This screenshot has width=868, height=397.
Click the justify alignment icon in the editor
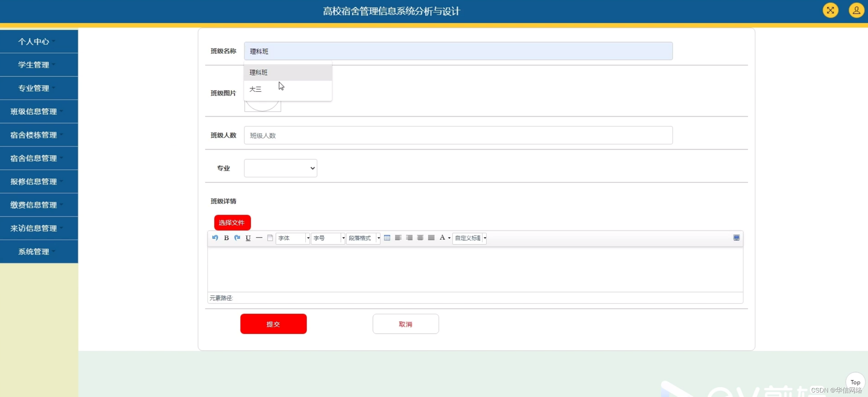431,238
